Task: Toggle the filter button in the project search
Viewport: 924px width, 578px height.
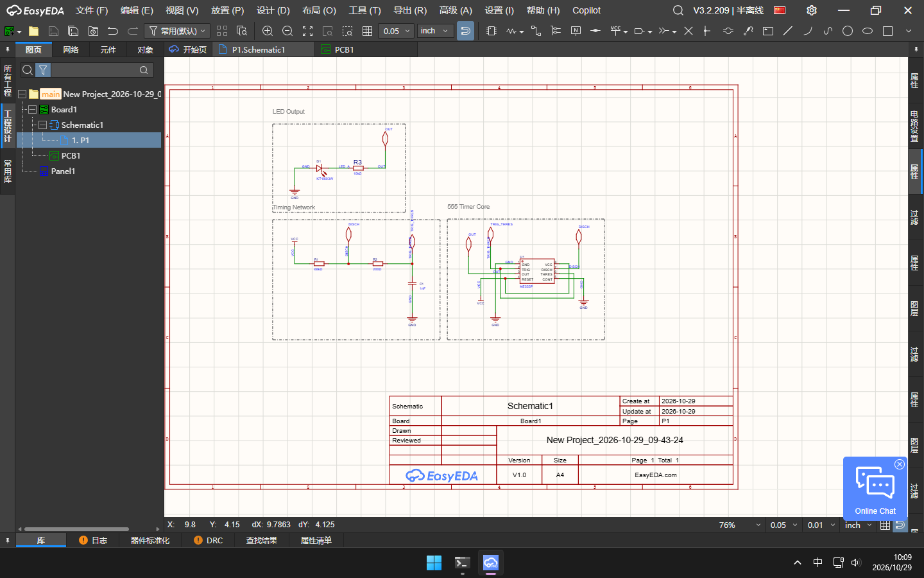Action: pyautogui.click(x=43, y=70)
